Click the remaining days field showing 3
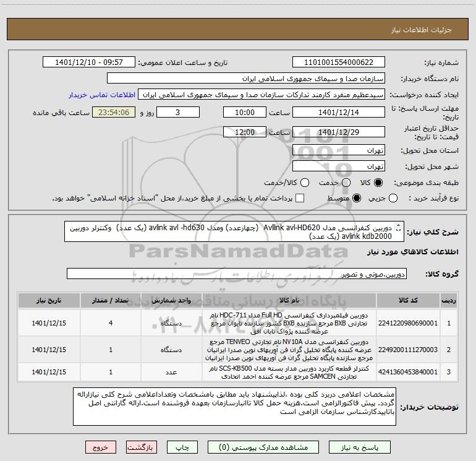This screenshot has width=476, height=461. [178, 112]
